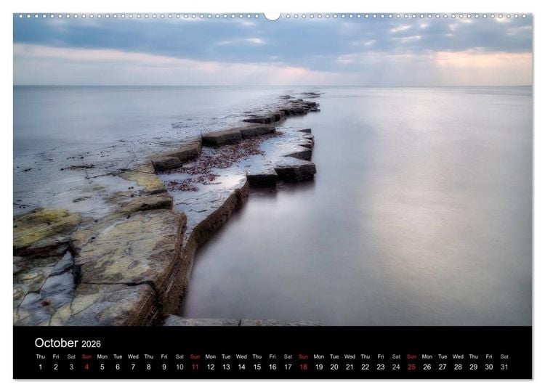The image size is (545, 392).
Task: Click the 'Thu' label above 1
Action: 40,356
